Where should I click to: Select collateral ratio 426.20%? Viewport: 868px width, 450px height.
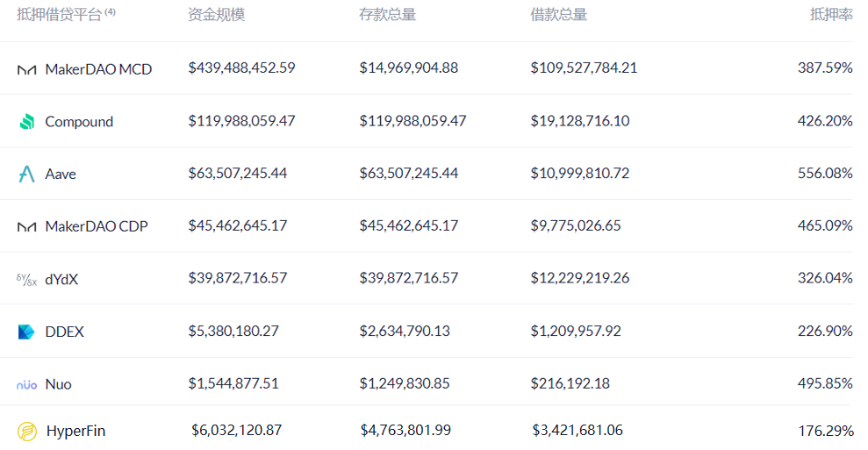point(825,121)
